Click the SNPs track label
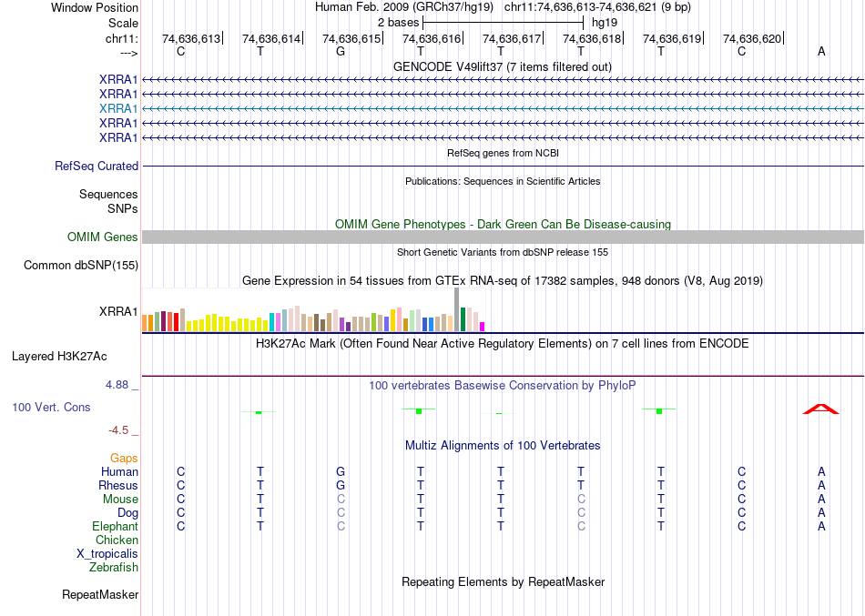Screen dimensions: 865x616 pos(123,208)
